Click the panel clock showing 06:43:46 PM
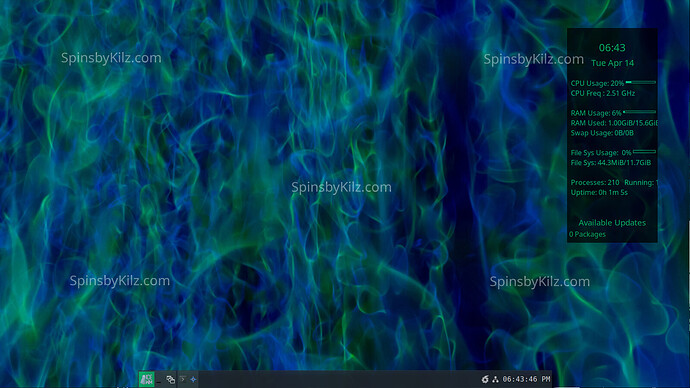Viewport: 690px width, 388px height. click(x=526, y=379)
